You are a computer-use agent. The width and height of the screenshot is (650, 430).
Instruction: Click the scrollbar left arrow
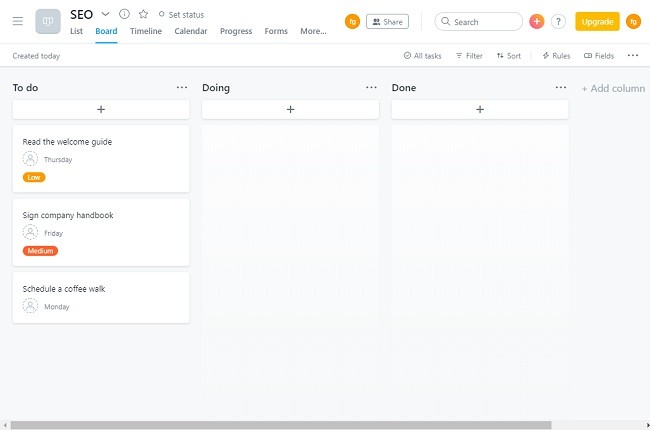pos(5,425)
